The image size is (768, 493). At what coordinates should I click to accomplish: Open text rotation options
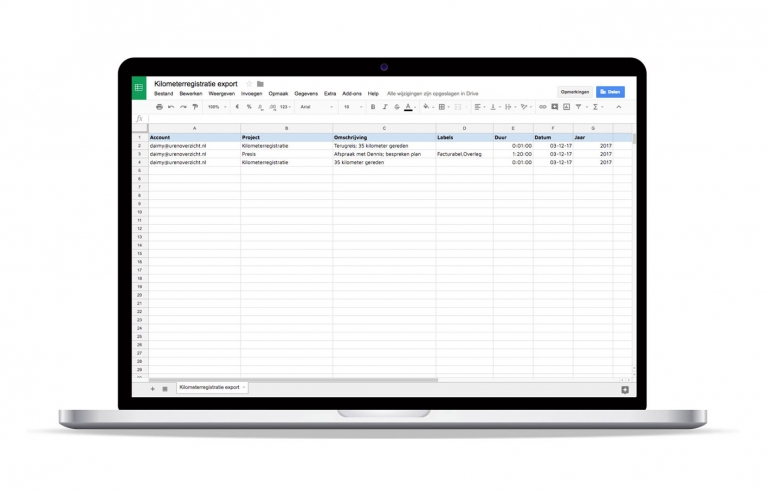(526, 107)
